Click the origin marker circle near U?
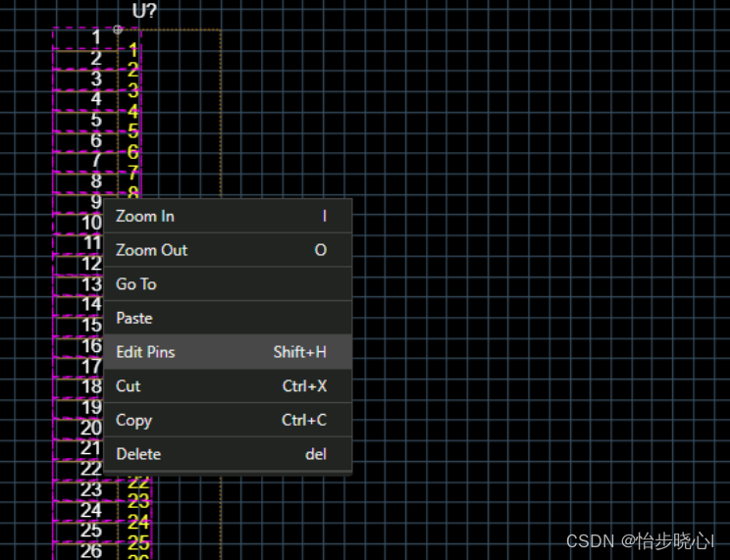Screen dimensions: 730x560 (118, 29)
